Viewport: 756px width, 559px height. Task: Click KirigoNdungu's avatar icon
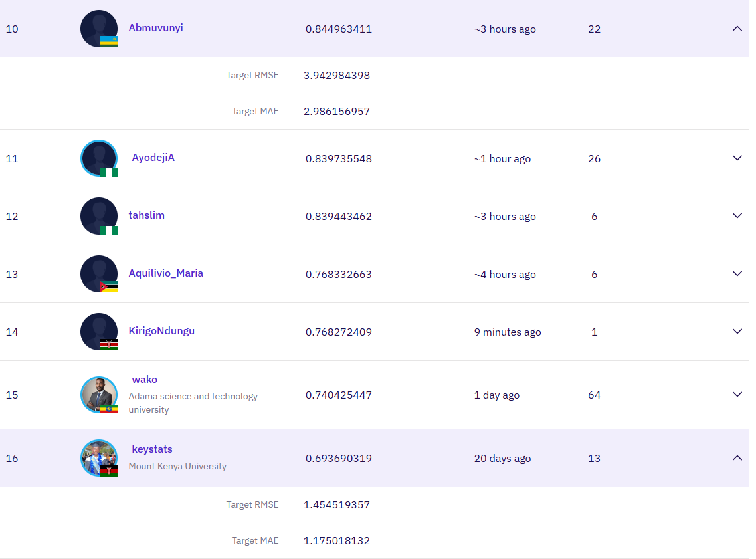99,332
